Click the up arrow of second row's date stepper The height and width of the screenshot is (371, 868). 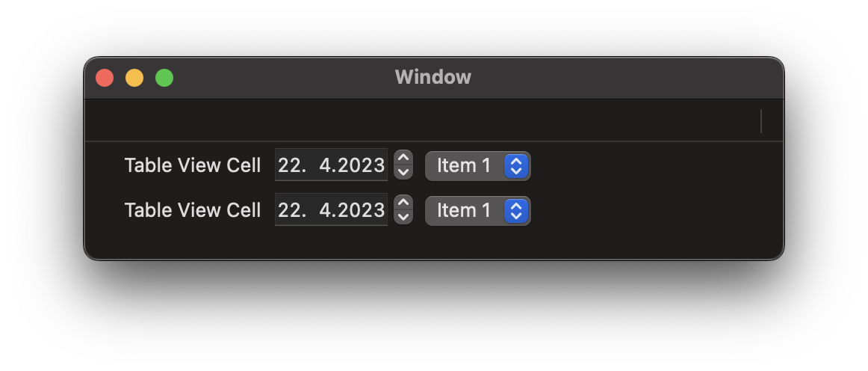(x=403, y=203)
